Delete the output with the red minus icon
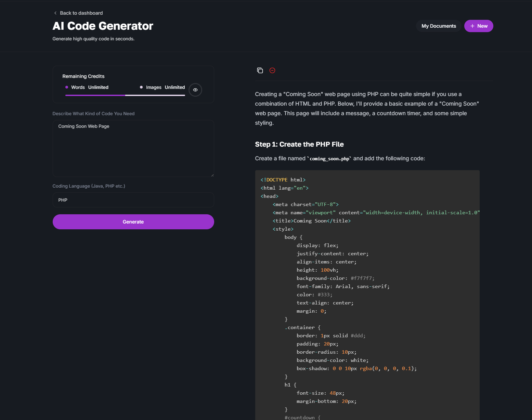Image resolution: width=532 pixels, height=420 pixels. pos(272,70)
